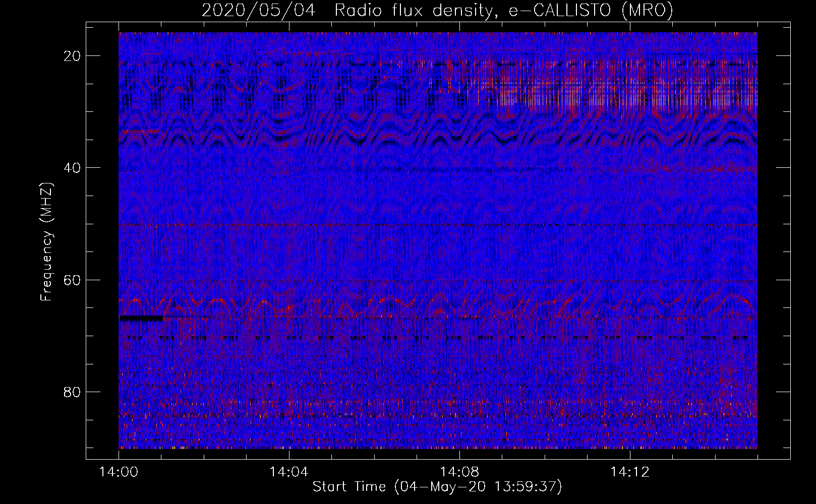Click the plot title '2020/05/04 Radio flux density'
816x504 pixels.
[437, 11]
